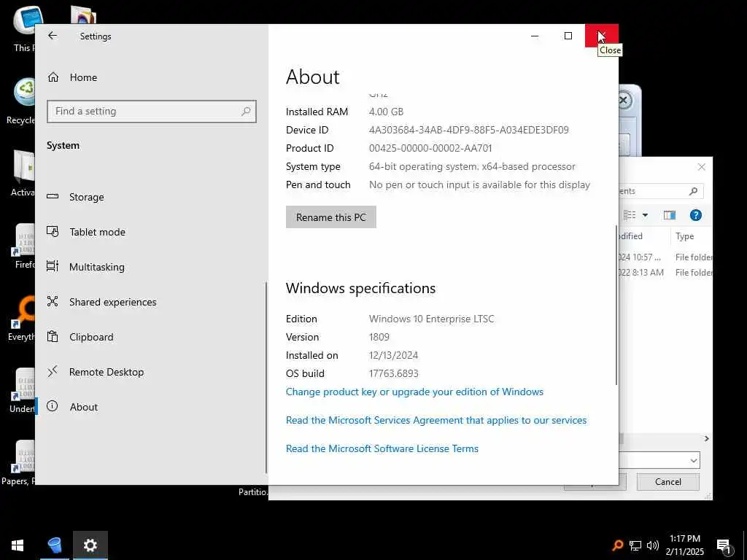Screen dimensions: 747x560
Task: Click the Clipboard icon in sidebar
Action: [53, 337]
